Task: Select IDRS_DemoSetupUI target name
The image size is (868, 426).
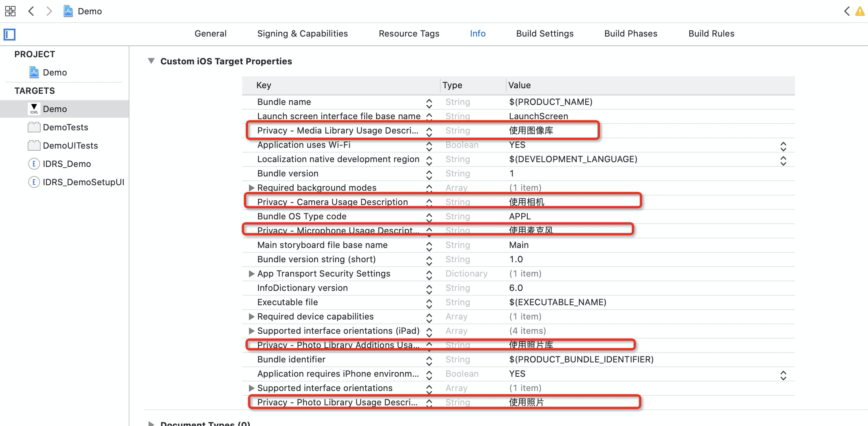Action: (83, 182)
